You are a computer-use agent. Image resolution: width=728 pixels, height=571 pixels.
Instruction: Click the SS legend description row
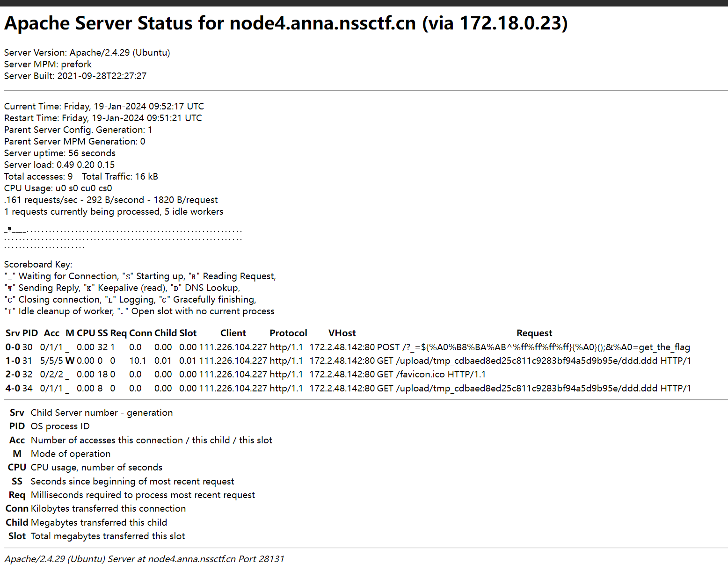123,481
